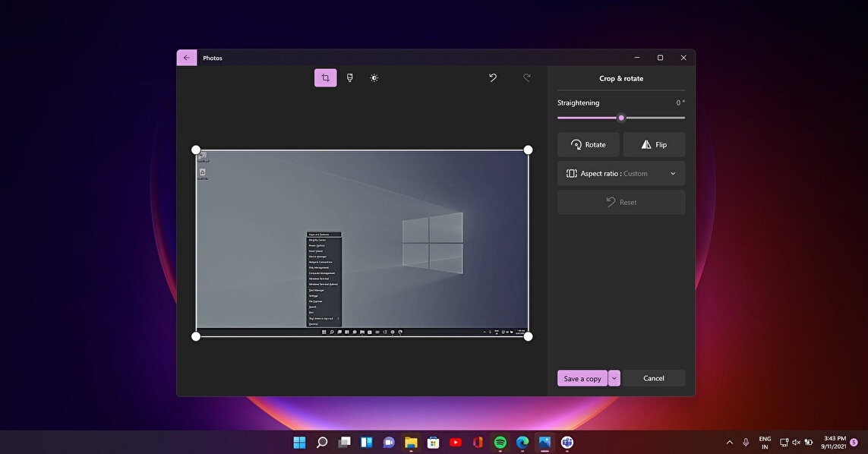868x454 pixels.
Task: Open the Save a copy options arrow
Action: coord(614,378)
